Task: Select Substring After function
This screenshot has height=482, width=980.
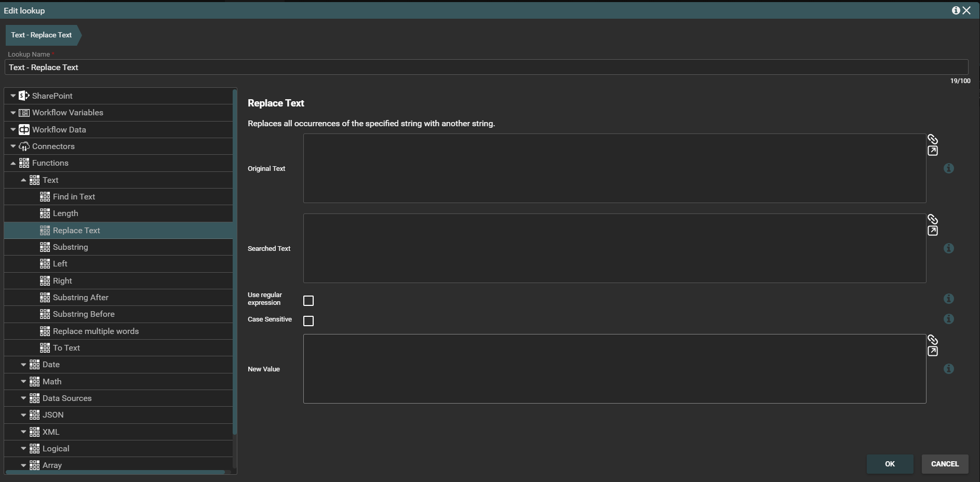Action: coord(80,298)
